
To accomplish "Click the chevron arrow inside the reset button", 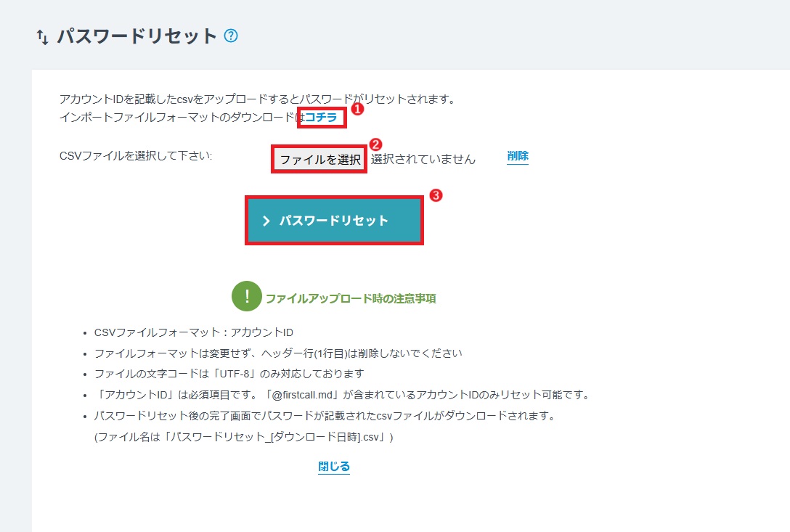I will click(266, 220).
